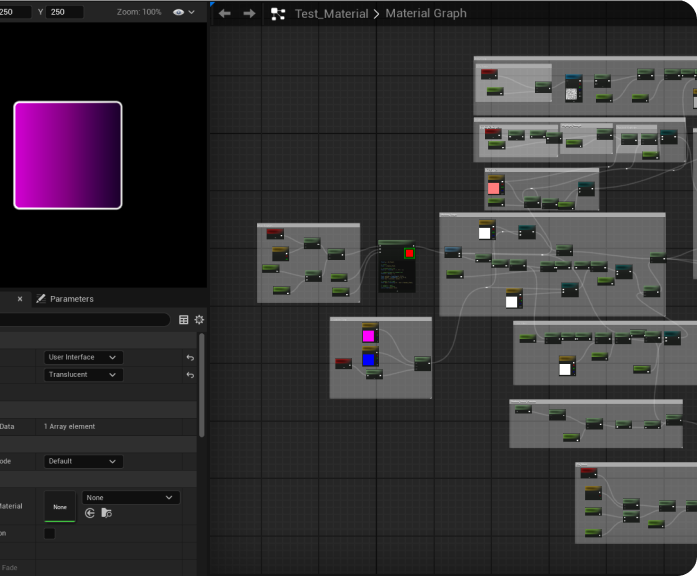697x576 pixels.
Task: Click Material Graph in the breadcrumb
Action: coord(426,14)
